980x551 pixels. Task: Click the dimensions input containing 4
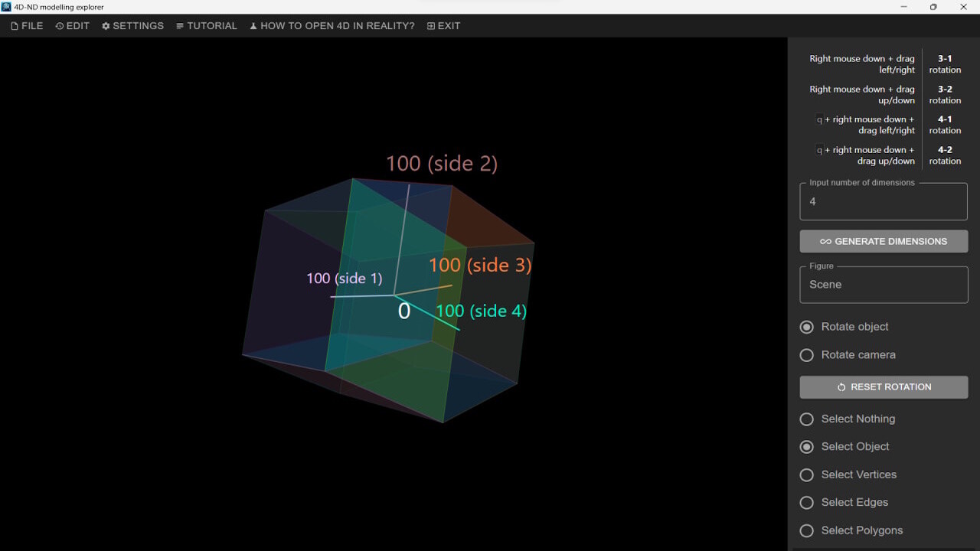[883, 201]
